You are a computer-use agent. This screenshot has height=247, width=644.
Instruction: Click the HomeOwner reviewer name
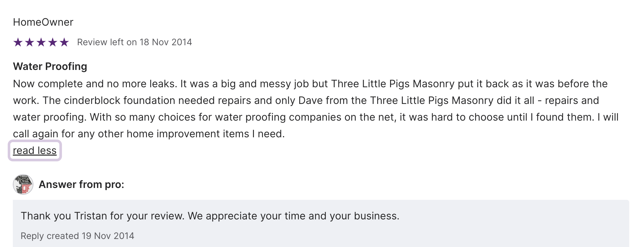[43, 22]
